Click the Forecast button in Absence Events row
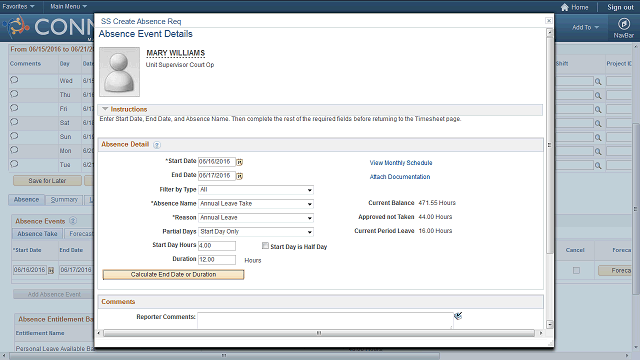 (616, 270)
